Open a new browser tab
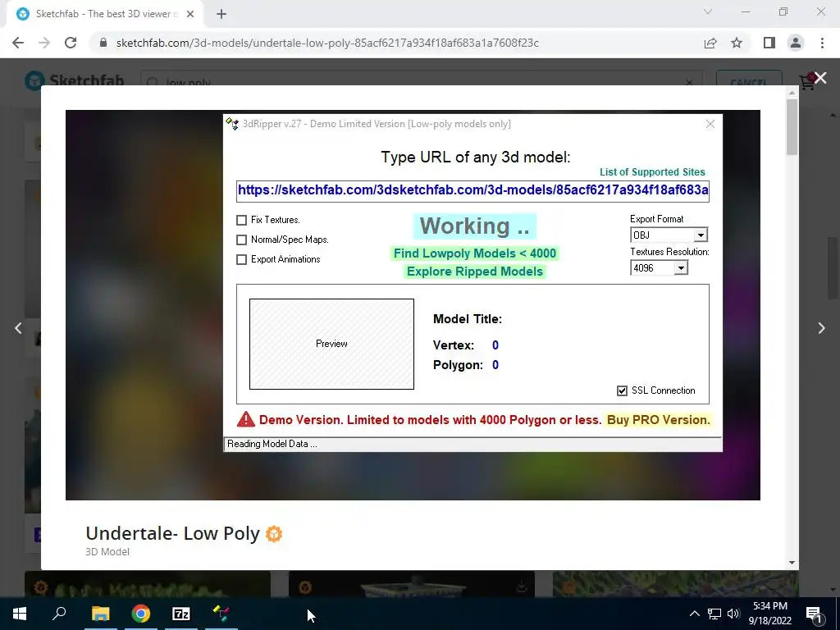 point(221,15)
